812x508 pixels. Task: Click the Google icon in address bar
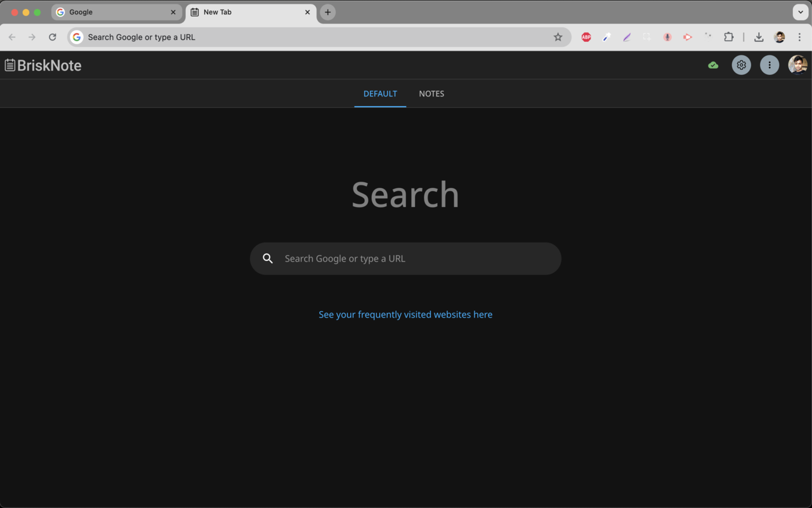click(77, 37)
